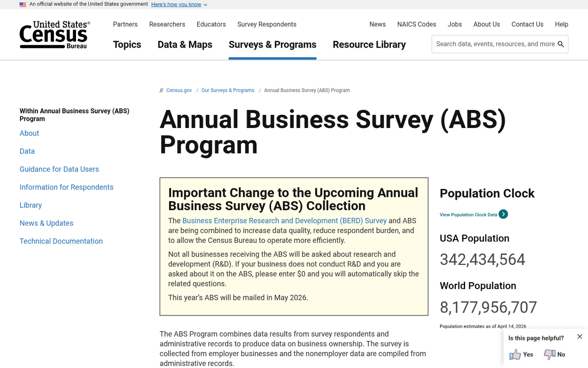Select the View Population Clock Data arrow icon

[503, 214]
